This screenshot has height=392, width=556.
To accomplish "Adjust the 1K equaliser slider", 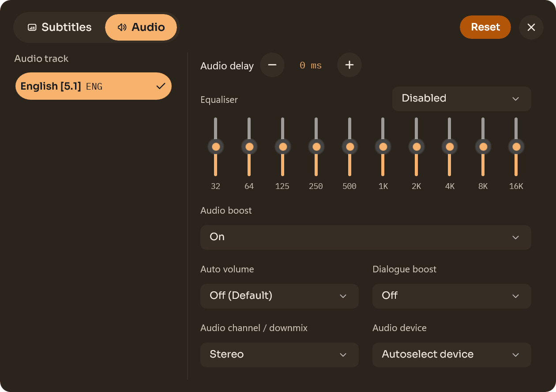I will (x=383, y=147).
